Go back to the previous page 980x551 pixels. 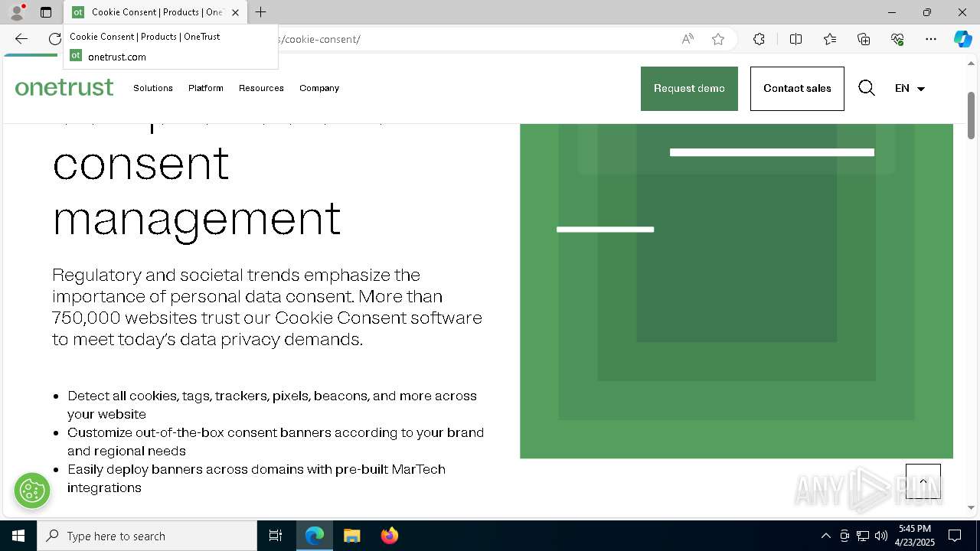(21, 39)
